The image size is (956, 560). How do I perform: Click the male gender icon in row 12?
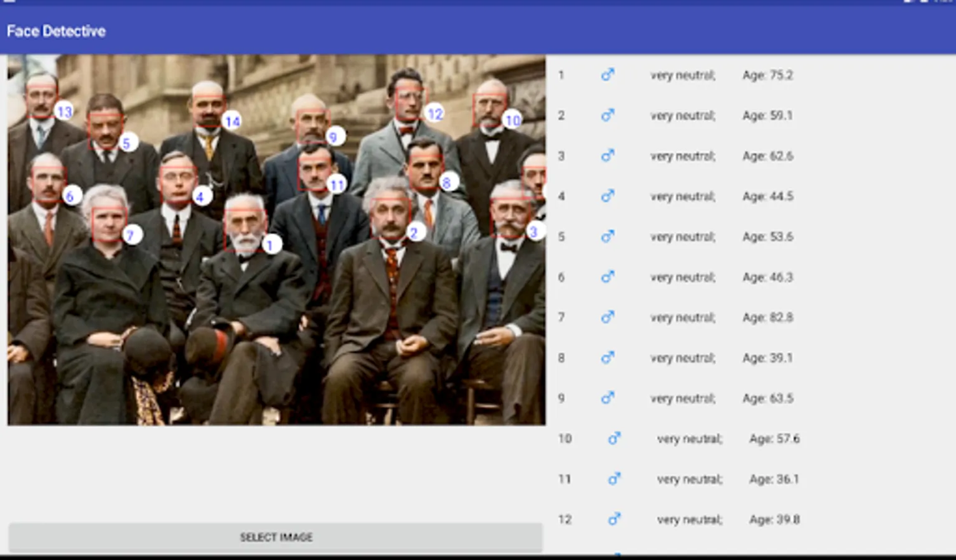click(614, 519)
